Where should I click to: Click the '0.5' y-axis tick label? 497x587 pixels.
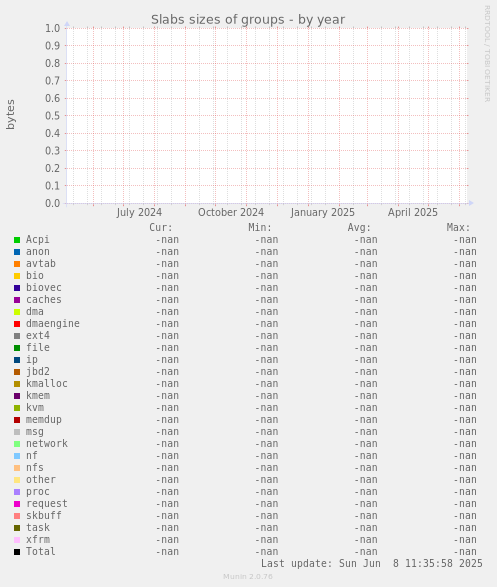pyautogui.click(x=53, y=116)
